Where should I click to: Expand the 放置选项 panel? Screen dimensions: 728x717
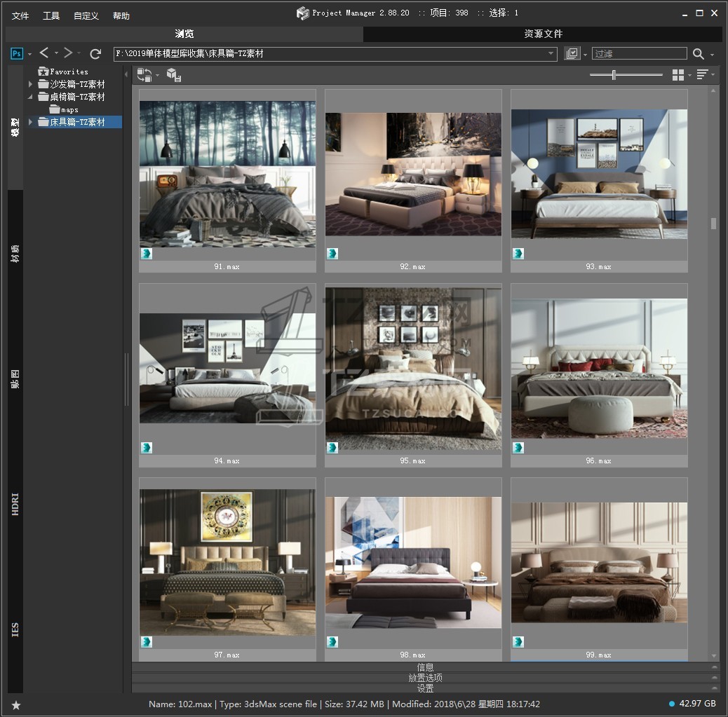[426, 678]
